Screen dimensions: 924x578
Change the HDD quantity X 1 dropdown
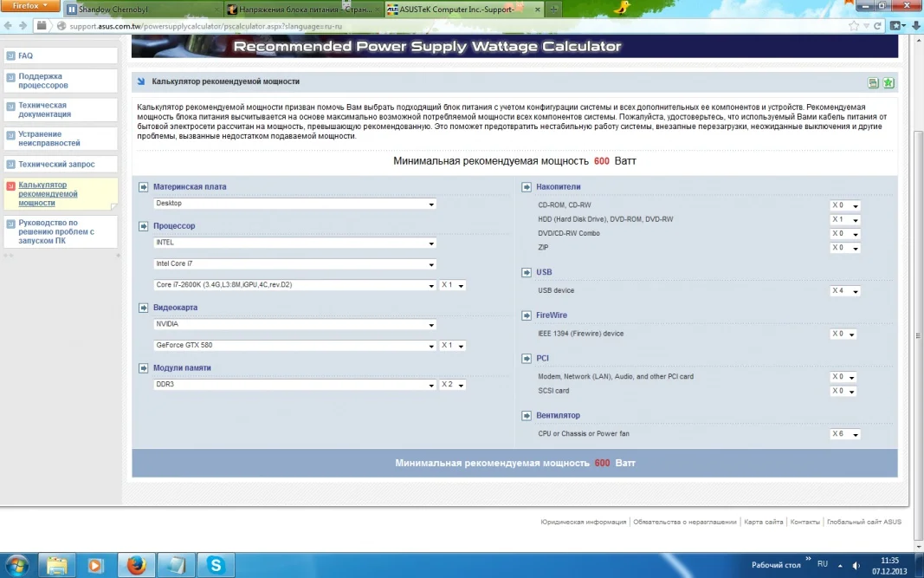(x=845, y=219)
